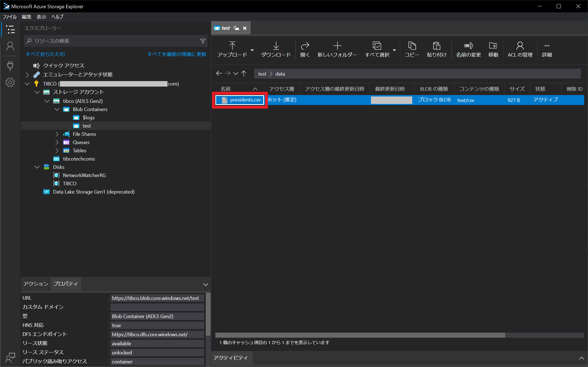This screenshot has height=367, width=588.
Task: Close the test tab
Action: click(x=245, y=28)
